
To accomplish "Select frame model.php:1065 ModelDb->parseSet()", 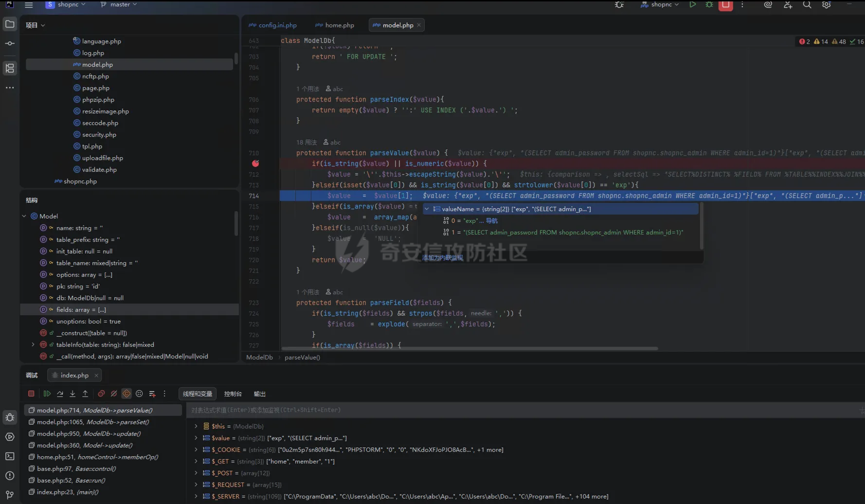I will click(x=93, y=422).
